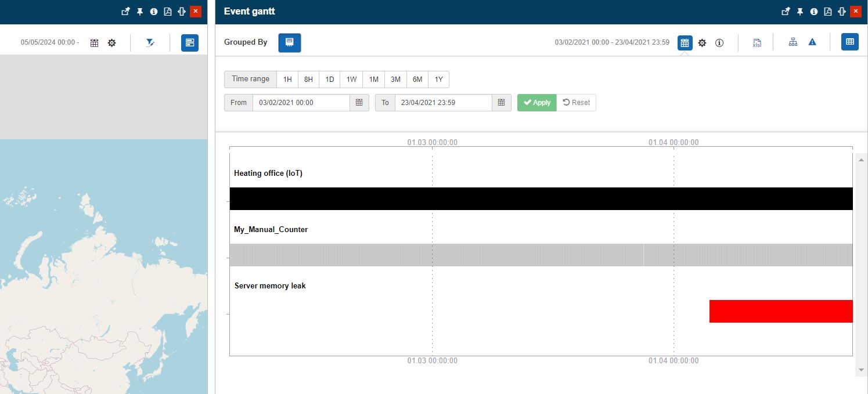Select the 1M time range
Screen dimensions: 868x394
pos(373,79)
